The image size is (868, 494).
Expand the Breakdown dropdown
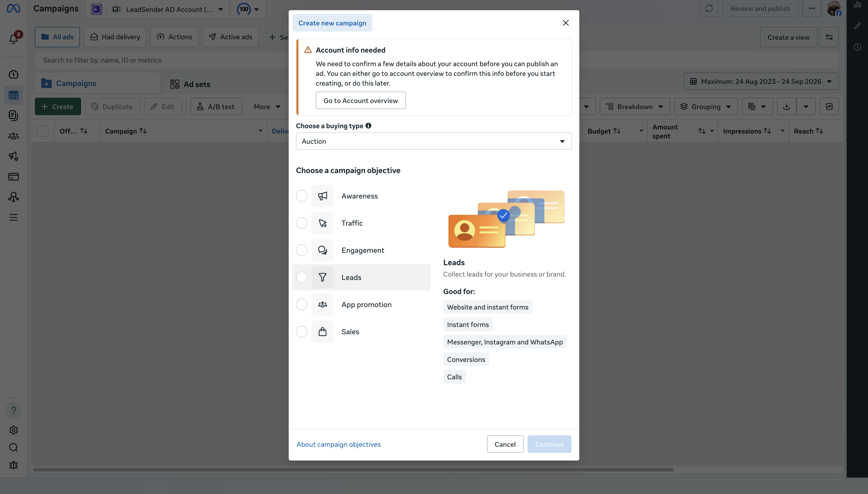pos(635,107)
